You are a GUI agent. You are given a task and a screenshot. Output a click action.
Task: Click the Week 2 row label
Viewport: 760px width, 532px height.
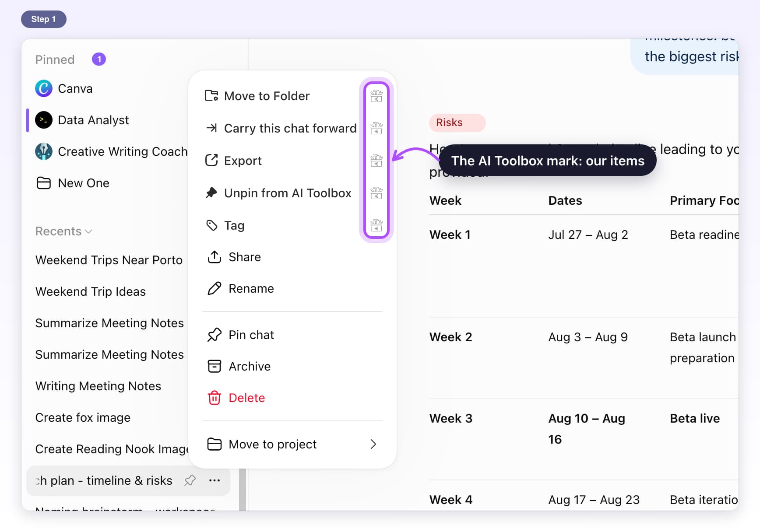click(451, 337)
